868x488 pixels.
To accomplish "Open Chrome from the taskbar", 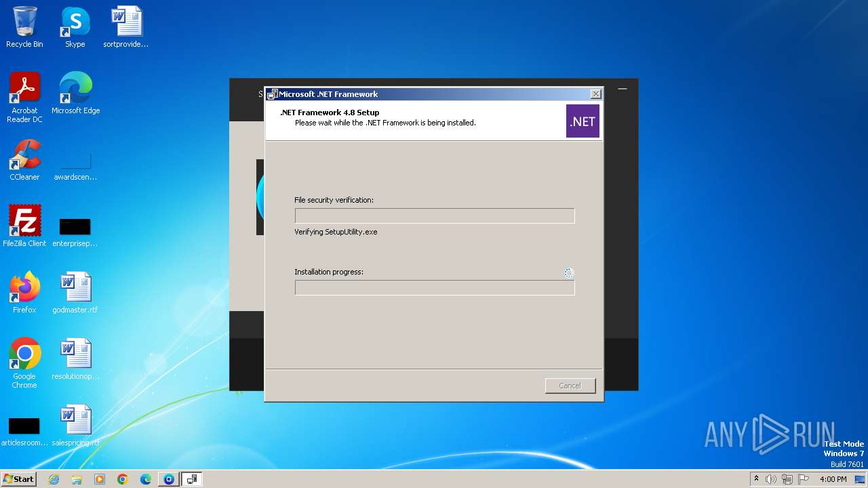I will 123,479.
